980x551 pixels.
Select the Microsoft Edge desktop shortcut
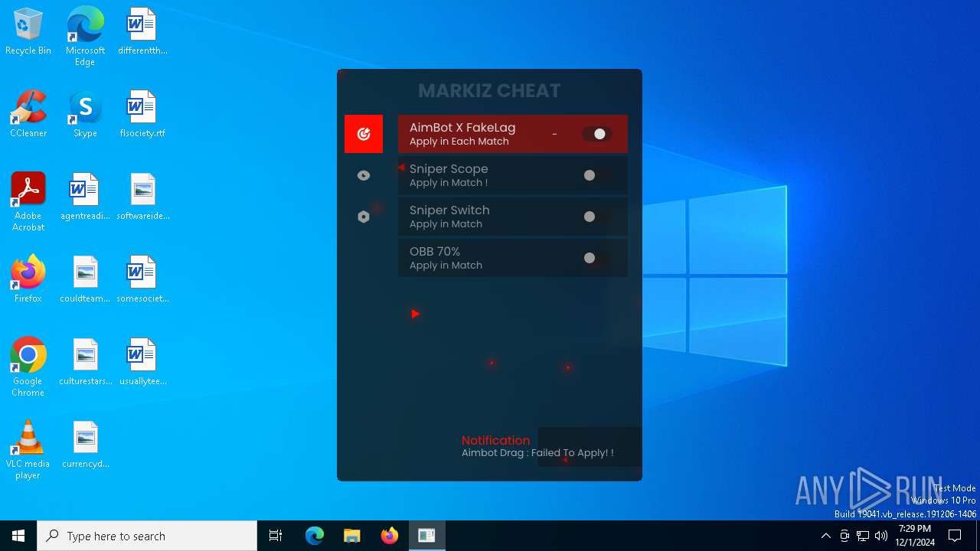[x=85, y=37]
